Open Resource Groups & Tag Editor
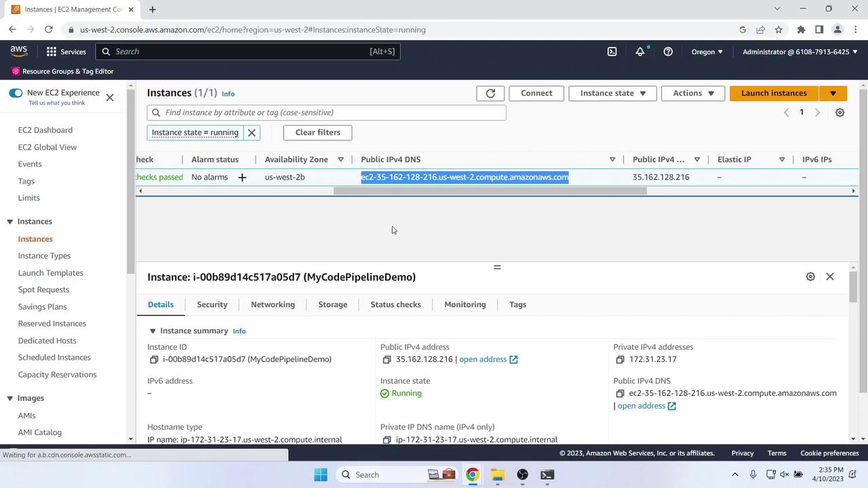Image resolution: width=868 pixels, height=488 pixels. coord(62,71)
